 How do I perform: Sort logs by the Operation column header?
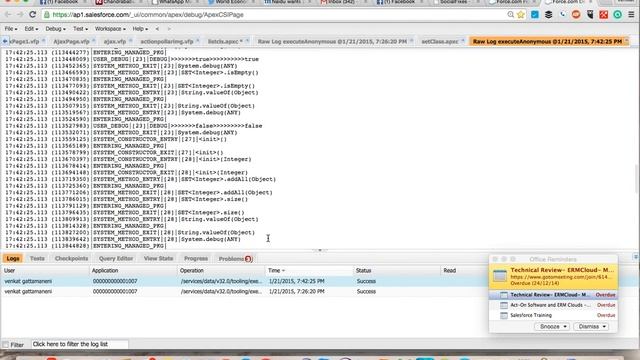(221, 271)
